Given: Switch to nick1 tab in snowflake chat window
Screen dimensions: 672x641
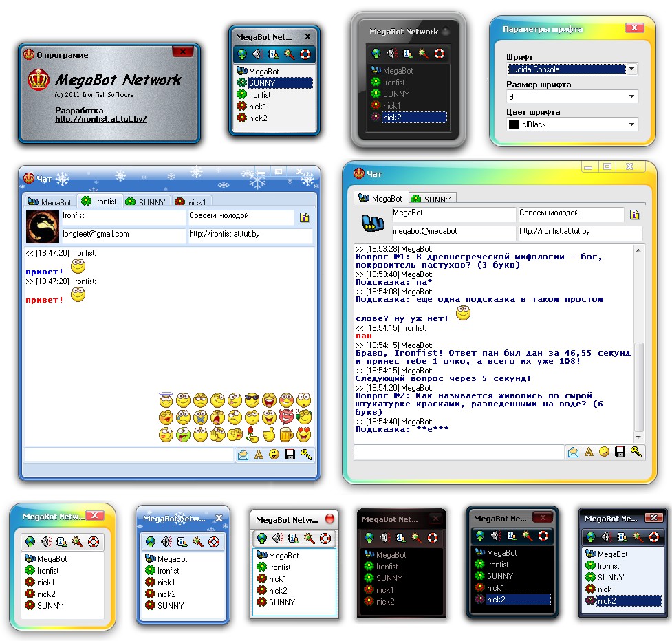Looking at the screenshot, I should (191, 202).
